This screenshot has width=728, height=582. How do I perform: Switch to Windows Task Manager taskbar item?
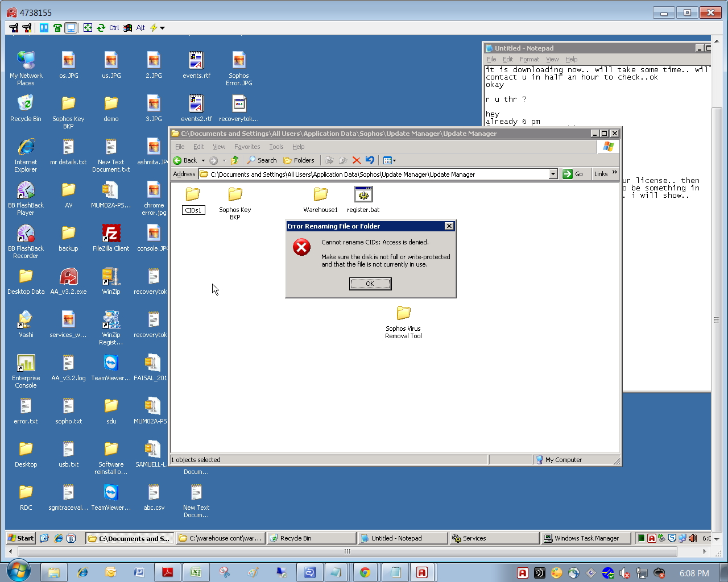point(585,538)
